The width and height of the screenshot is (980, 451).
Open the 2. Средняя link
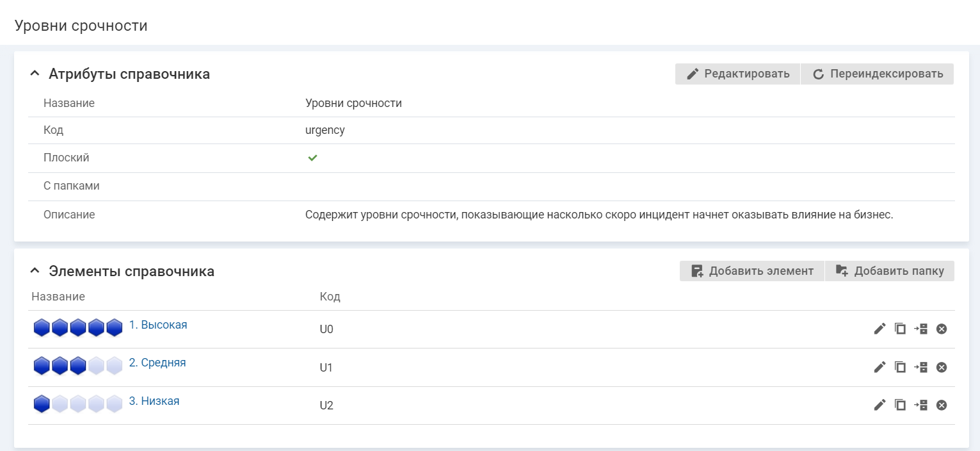[157, 363]
